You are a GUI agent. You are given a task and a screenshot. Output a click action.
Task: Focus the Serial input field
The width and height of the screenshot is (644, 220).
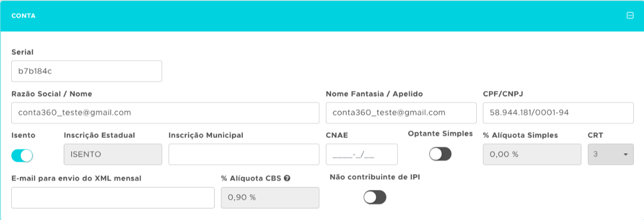pyautogui.click(x=86, y=71)
